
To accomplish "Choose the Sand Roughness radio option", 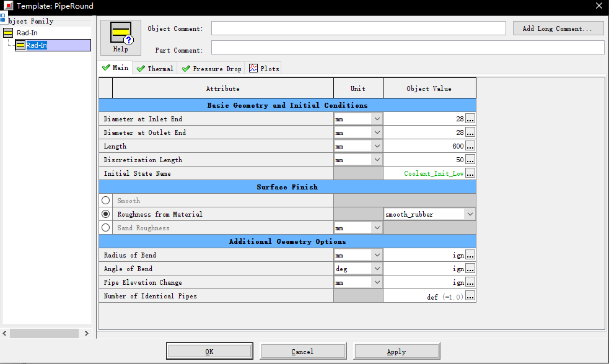I will coord(105,228).
